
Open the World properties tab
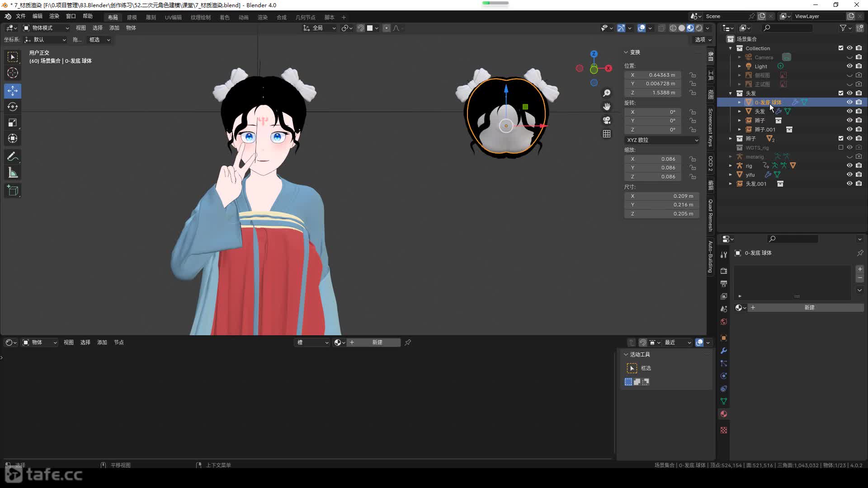click(x=724, y=322)
